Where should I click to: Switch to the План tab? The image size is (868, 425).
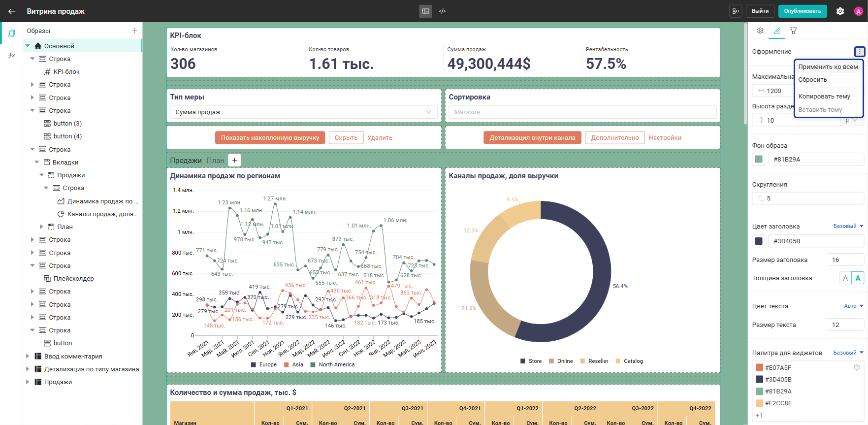click(x=215, y=161)
